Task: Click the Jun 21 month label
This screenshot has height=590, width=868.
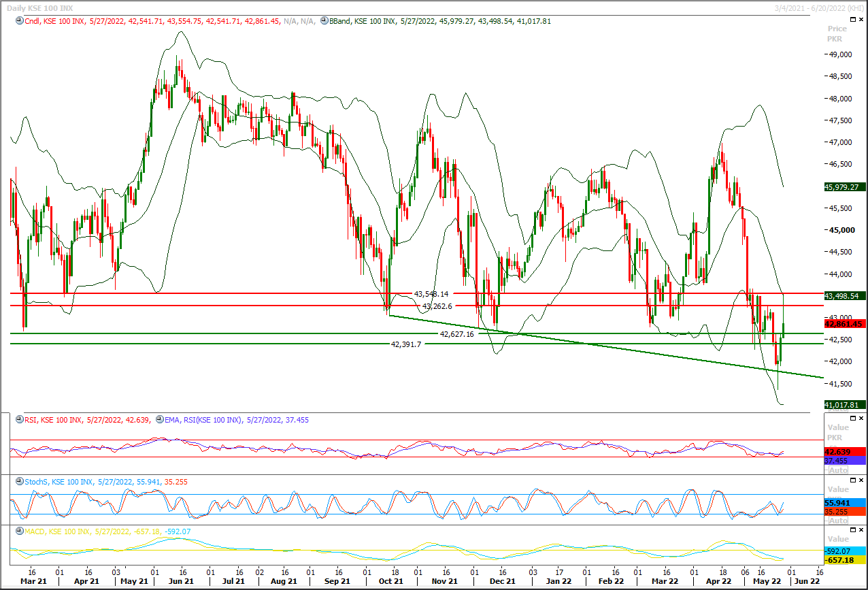Action: click(x=180, y=582)
